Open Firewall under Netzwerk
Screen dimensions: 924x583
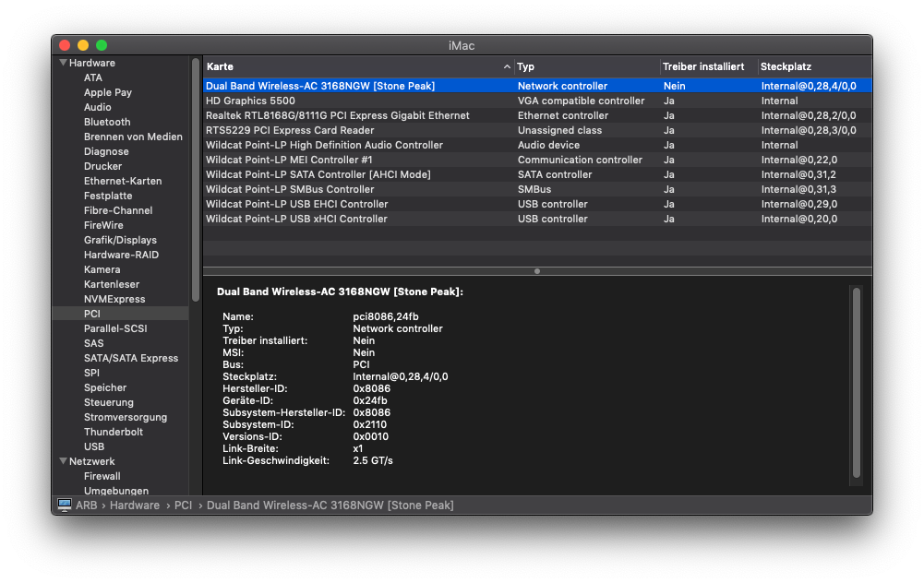point(102,476)
